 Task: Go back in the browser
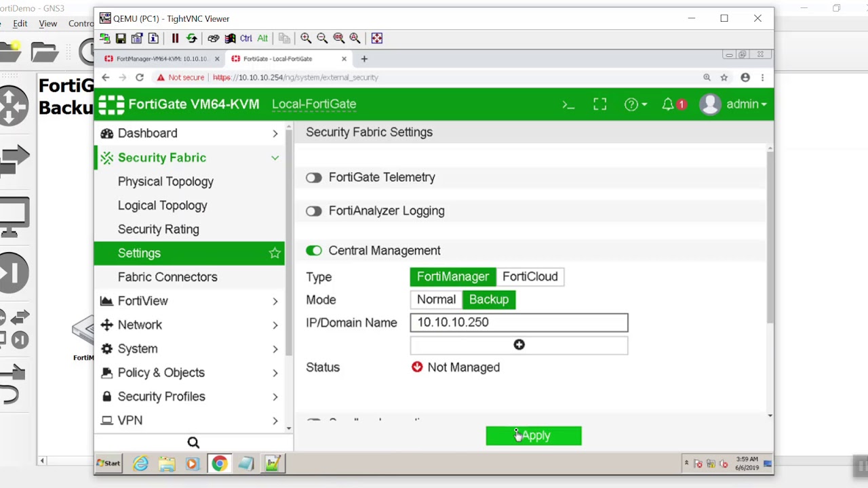click(106, 77)
